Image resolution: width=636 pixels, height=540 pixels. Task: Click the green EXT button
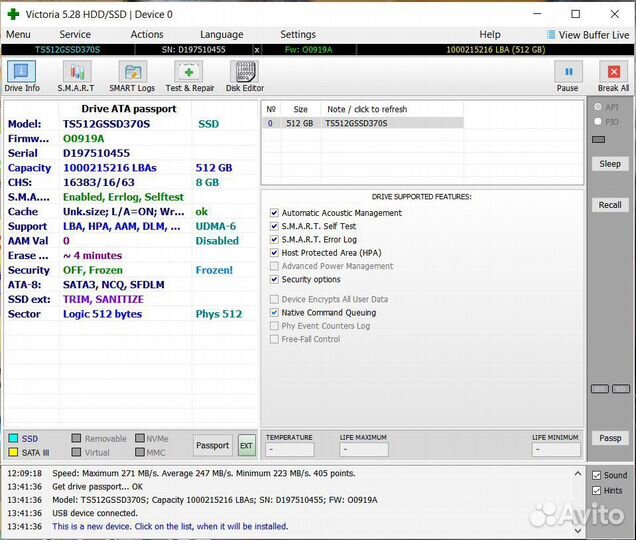tap(246, 445)
